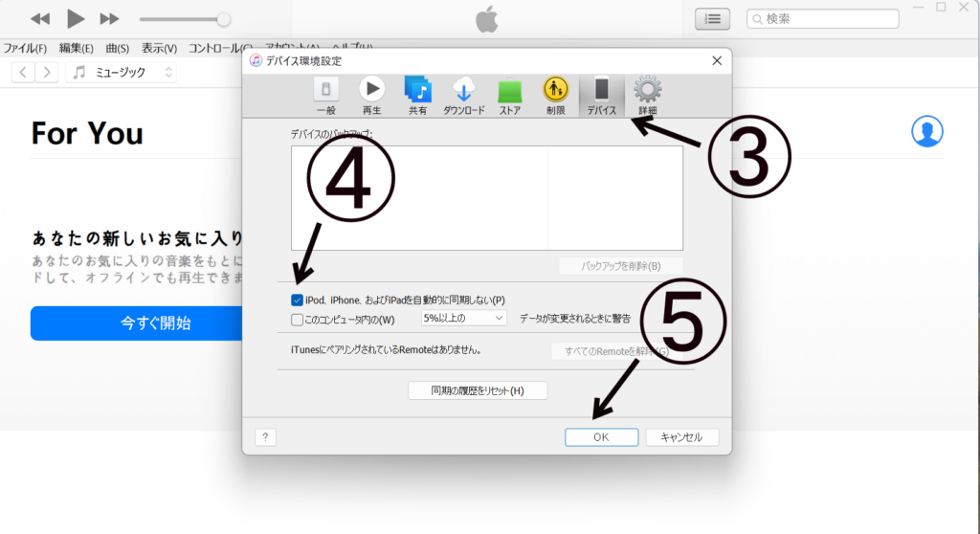The width and height of the screenshot is (980, 534).
Task: Open the コントロール menu
Action: pyautogui.click(x=220, y=48)
